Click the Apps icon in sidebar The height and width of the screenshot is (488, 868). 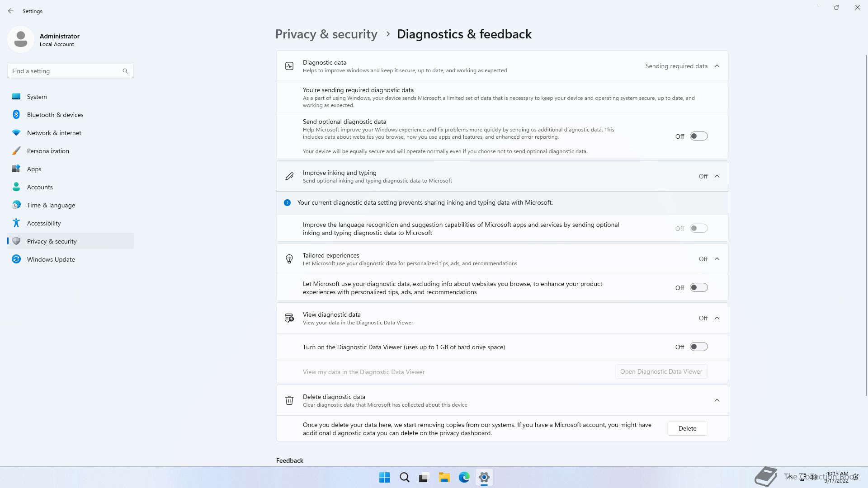coord(16,169)
